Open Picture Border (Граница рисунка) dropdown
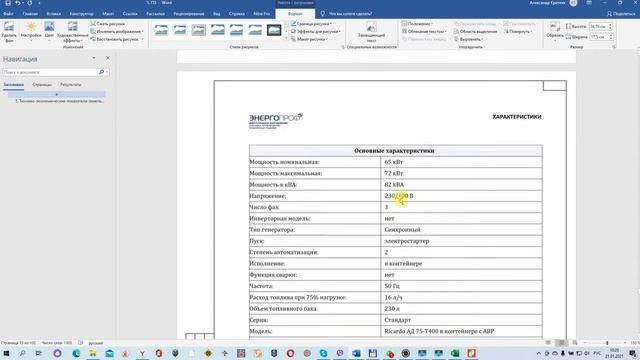Image resolution: width=640 pixels, height=360 pixels. [311, 24]
